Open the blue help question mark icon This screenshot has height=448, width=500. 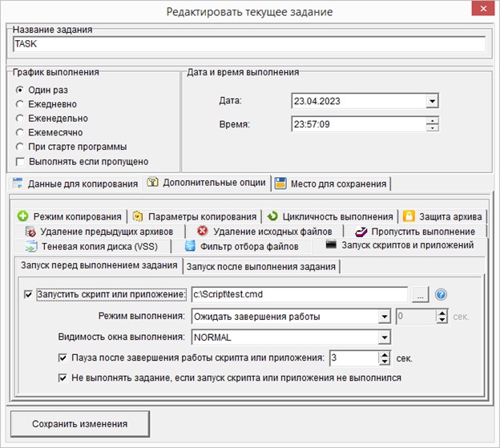coord(441,294)
